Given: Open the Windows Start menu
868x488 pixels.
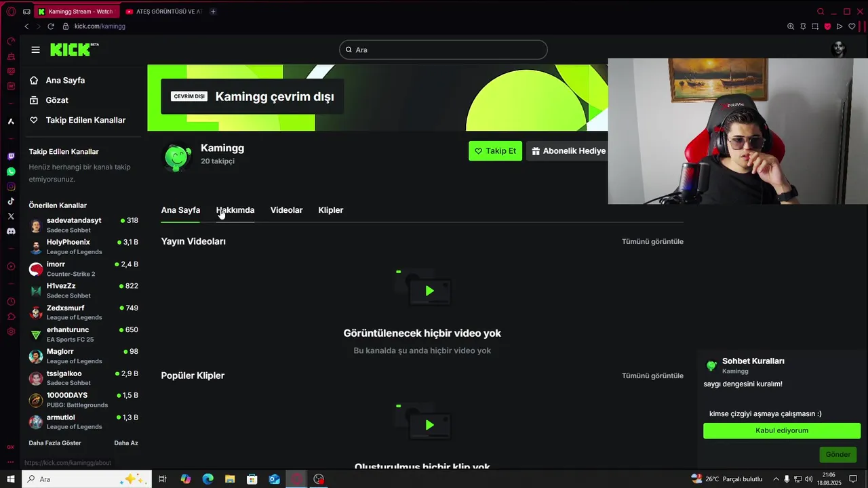Looking at the screenshot, I should (11, 479).
